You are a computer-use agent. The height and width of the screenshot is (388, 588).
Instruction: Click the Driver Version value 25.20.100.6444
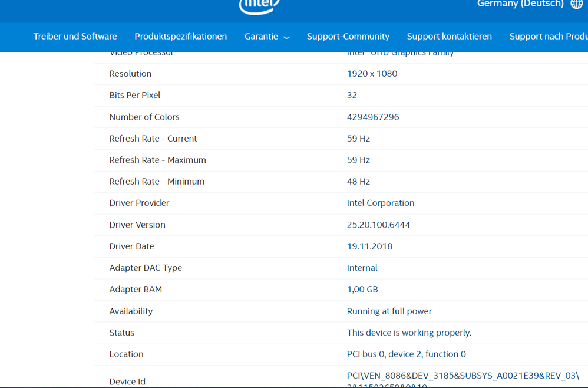coord(378,225)
